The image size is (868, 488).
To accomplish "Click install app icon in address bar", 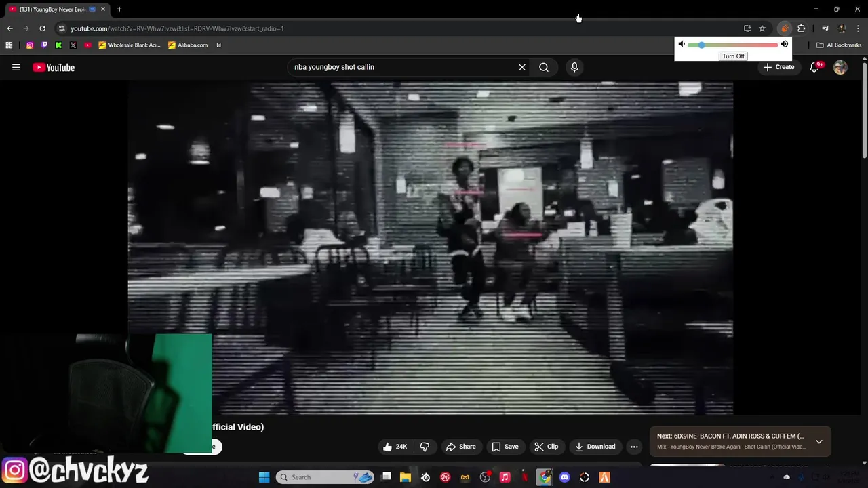I will click(747, 28).
